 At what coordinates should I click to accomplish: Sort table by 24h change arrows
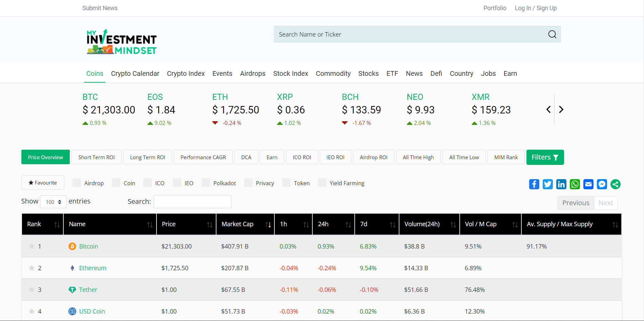(x=348, y=224)
